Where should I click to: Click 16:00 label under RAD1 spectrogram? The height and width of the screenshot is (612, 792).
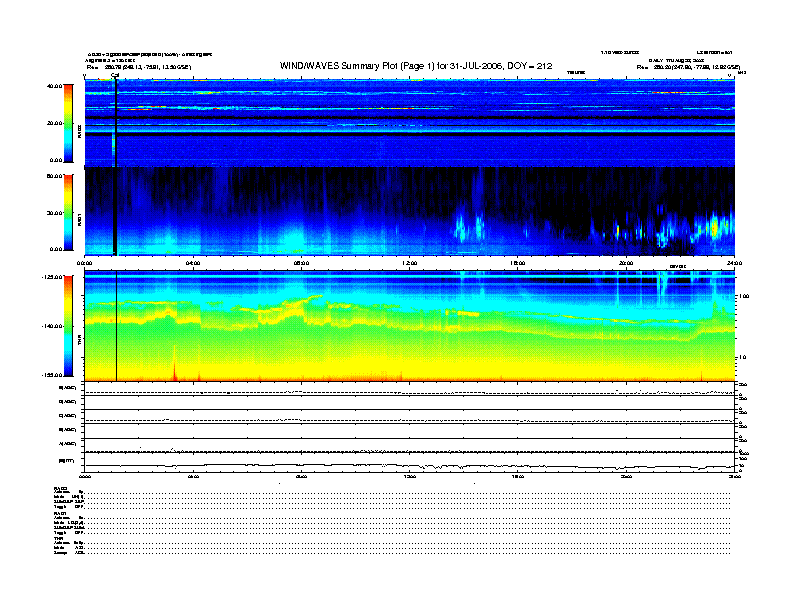coord(518,263)
